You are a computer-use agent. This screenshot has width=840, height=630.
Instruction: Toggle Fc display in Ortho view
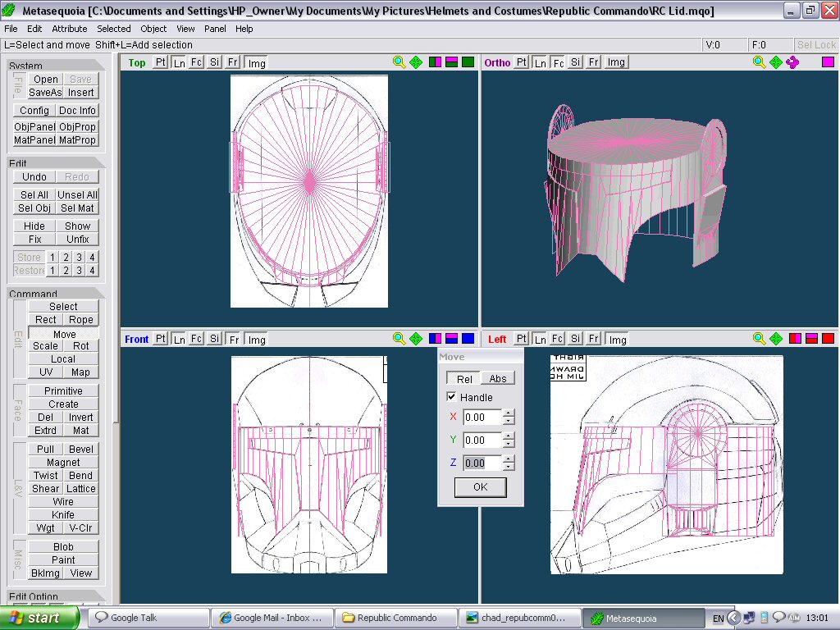[x=558, y=62]
